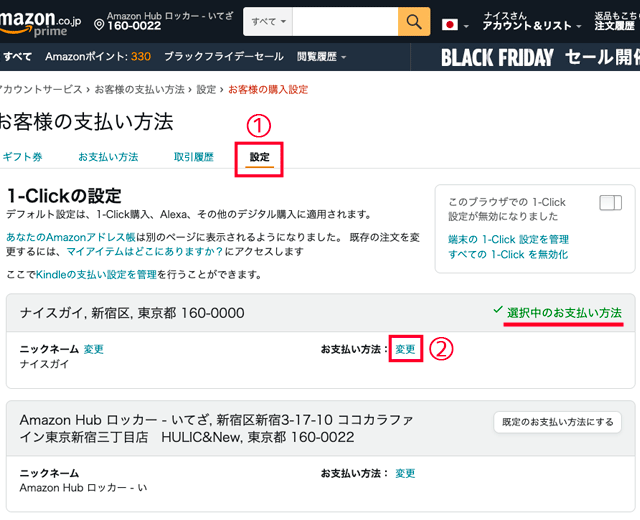640x520 pixels.
Task: Click the BLACK FRIDAY sale banner
Action: (x=540, y=57)
